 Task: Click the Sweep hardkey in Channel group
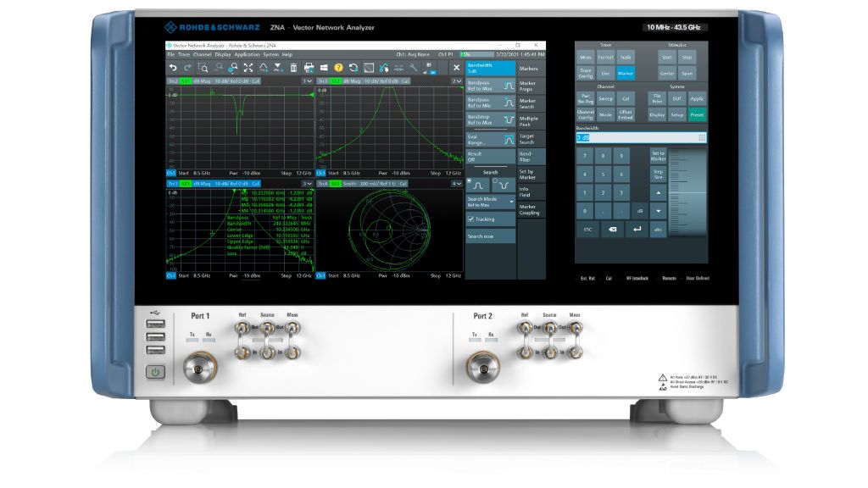click(605, 99)
